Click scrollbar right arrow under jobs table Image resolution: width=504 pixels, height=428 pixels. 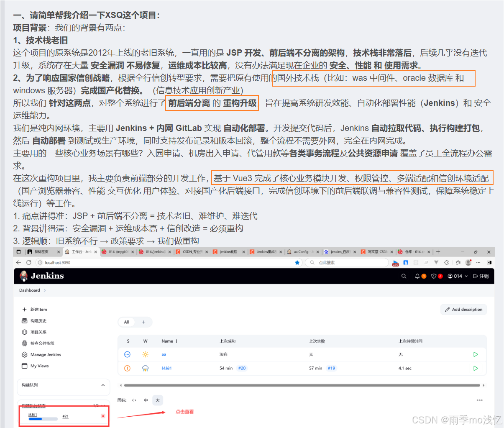484,385
